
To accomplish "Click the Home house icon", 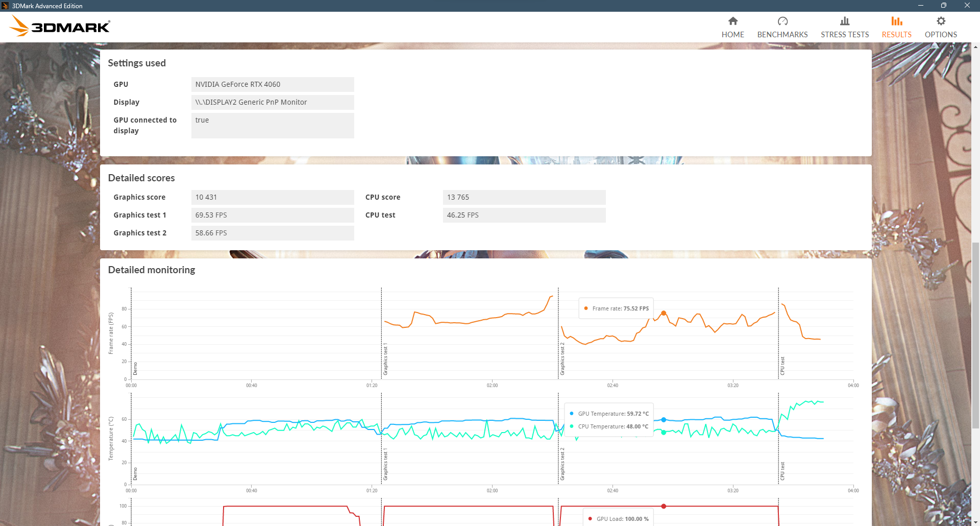I will (732, 21).
